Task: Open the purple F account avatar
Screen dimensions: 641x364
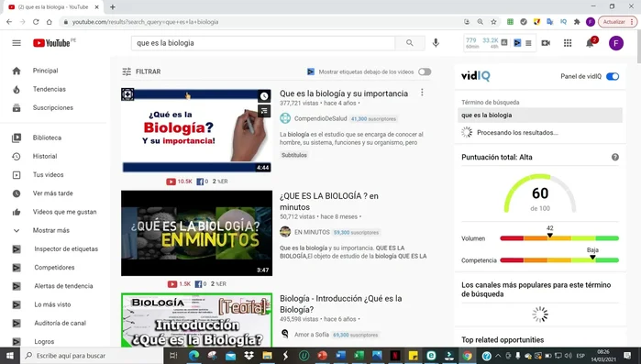Action: pyautogui.click(x=615, y=43)
